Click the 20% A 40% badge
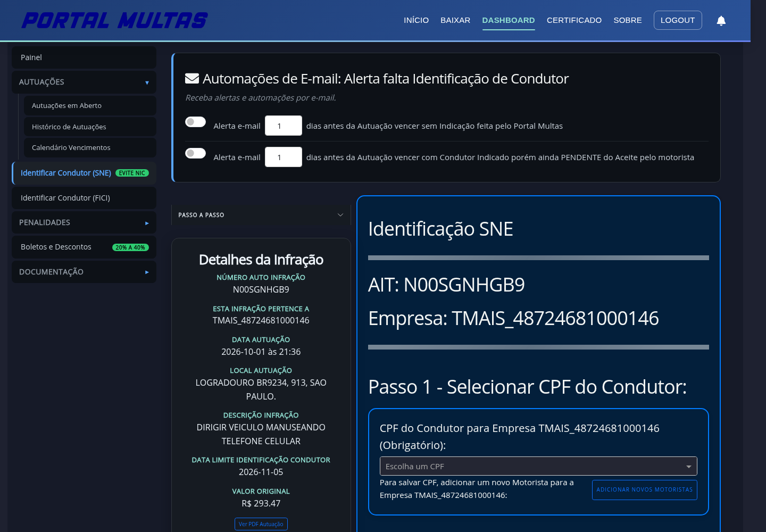Screen dimensions: 766x532 (130, 247)
